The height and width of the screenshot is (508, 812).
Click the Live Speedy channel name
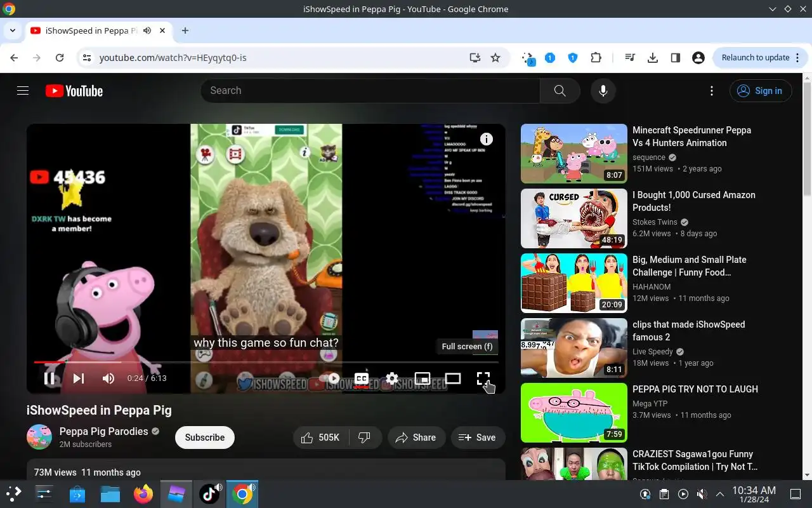pos(653,352)
